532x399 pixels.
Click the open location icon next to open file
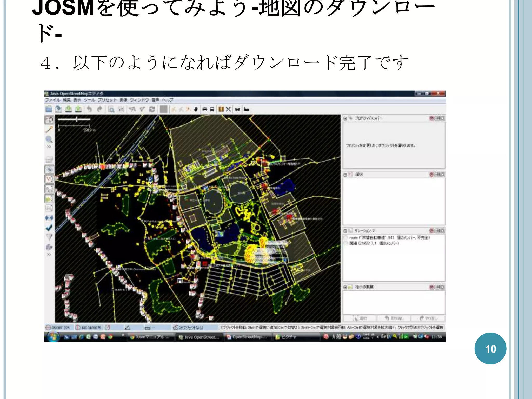pos(59,109)
